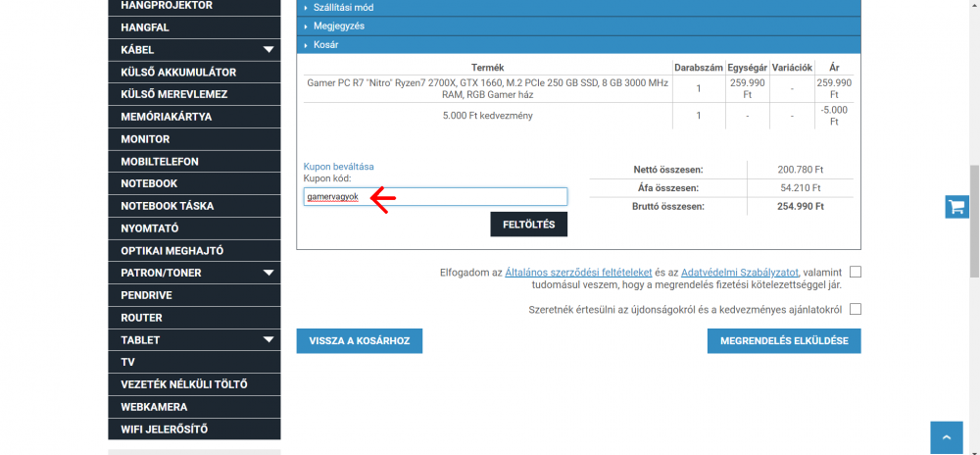
Task: Accept the Általános szerződési feltételek checkbox
Action: [x=856, y=272]
